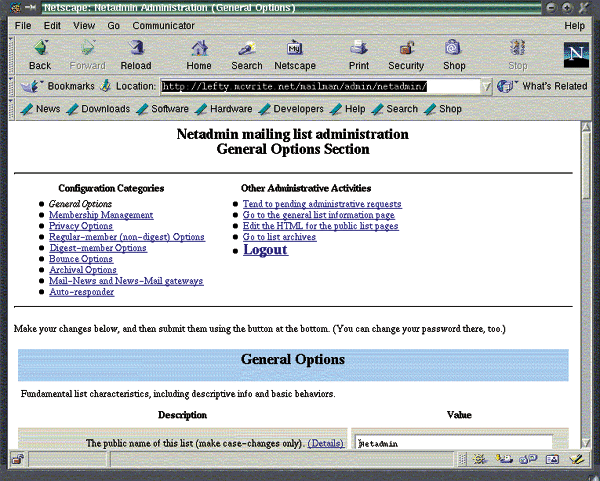Image resolution: width=600 pixels, height=481 pixels.
Task: Open Tend to pending administrative requests
Action: (322, 204)
